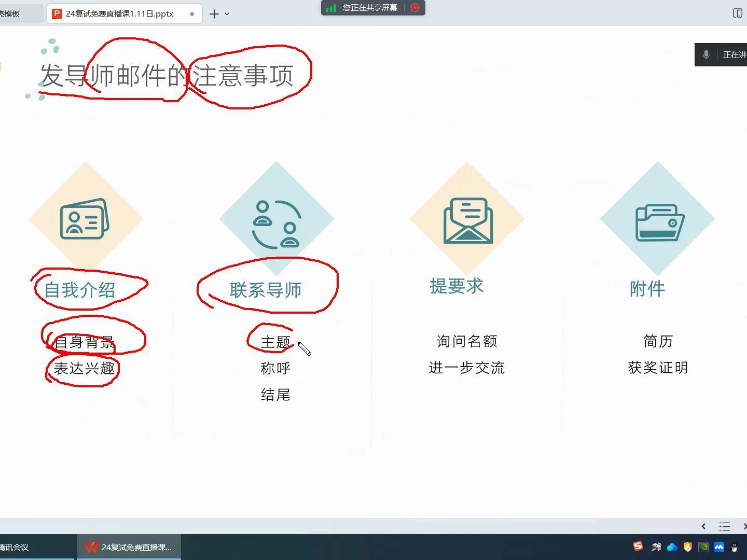Image resolution: width=747 pixels, height=560 pixels.
Task: Click the 自身背景 text item
Action: [x=84, y=342]
